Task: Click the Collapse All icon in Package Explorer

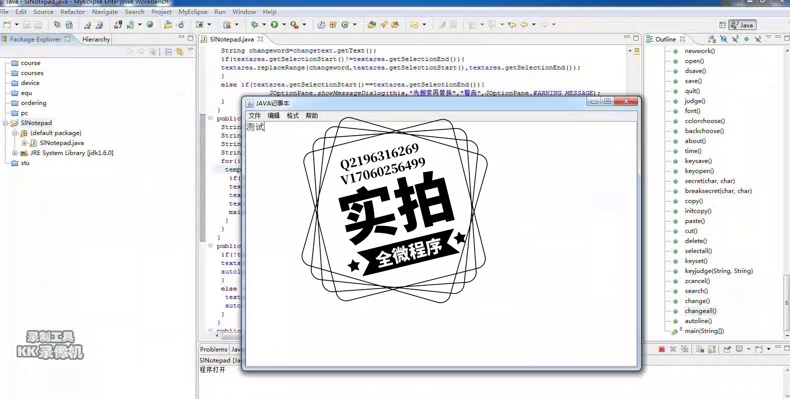Action: (168, 51)
